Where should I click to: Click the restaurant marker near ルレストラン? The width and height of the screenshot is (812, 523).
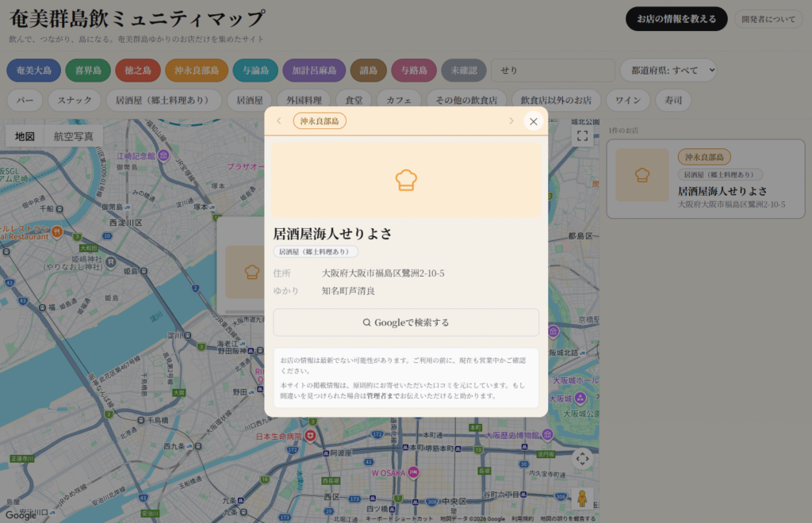(x=57, y=231)
